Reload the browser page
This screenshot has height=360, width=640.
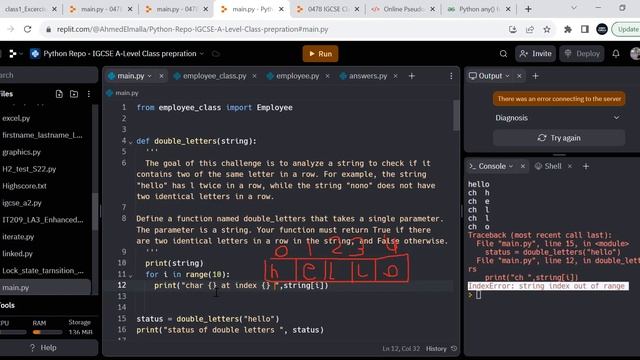27,29
